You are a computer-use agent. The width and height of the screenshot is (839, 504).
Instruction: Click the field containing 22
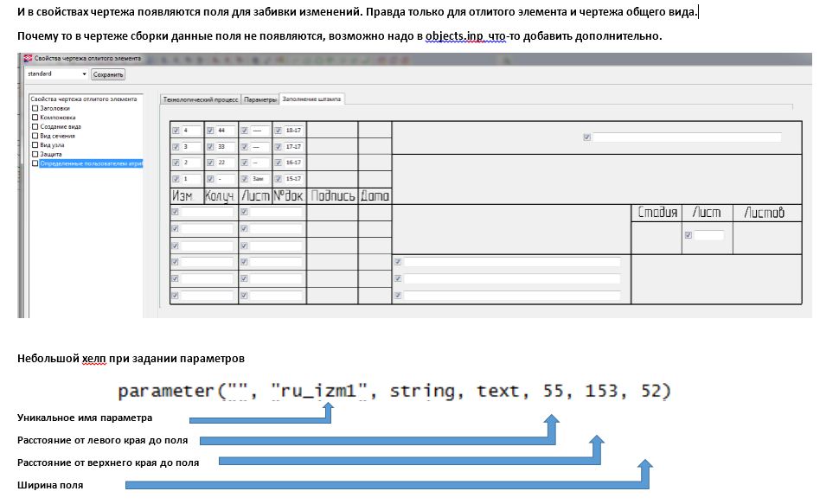pyautogui.click(x=226, y=163)
